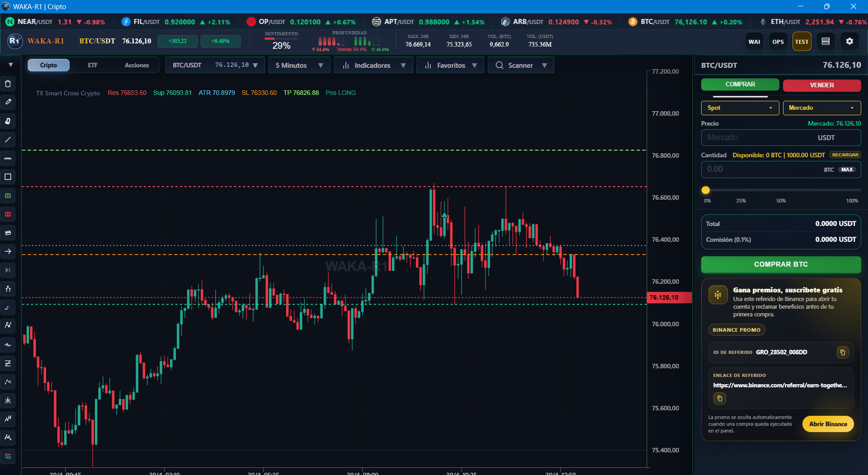
Task: Open the settings gear icon
Action: pos(849,41)
